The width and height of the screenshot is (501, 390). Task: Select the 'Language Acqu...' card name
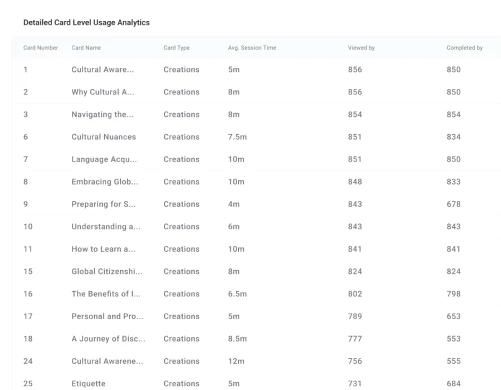(104, 159)
